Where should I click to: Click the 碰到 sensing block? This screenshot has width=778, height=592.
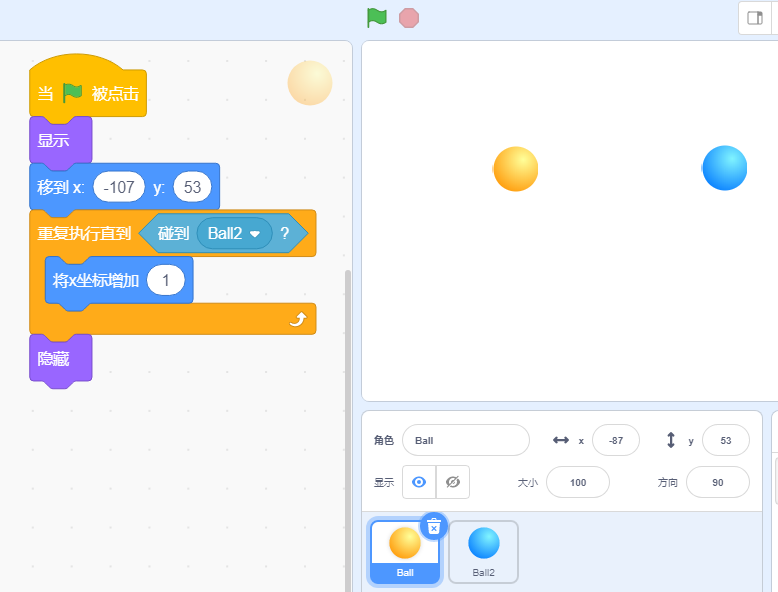(x=173, y=233)
